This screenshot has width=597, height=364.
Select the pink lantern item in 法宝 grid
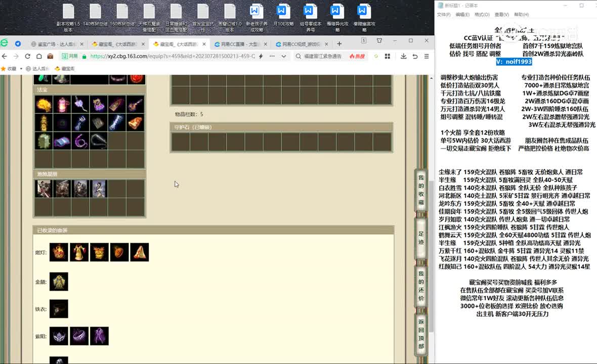pos(62,105)
